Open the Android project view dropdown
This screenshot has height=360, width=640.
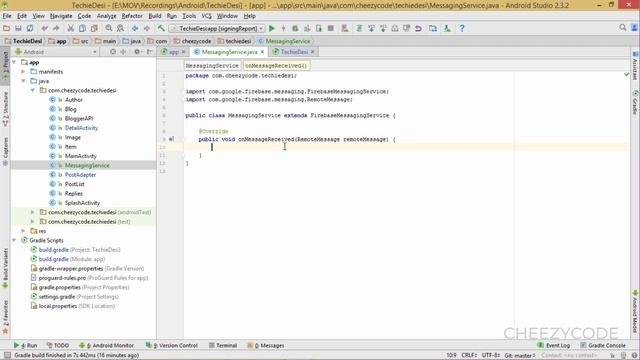pos(57,52)
